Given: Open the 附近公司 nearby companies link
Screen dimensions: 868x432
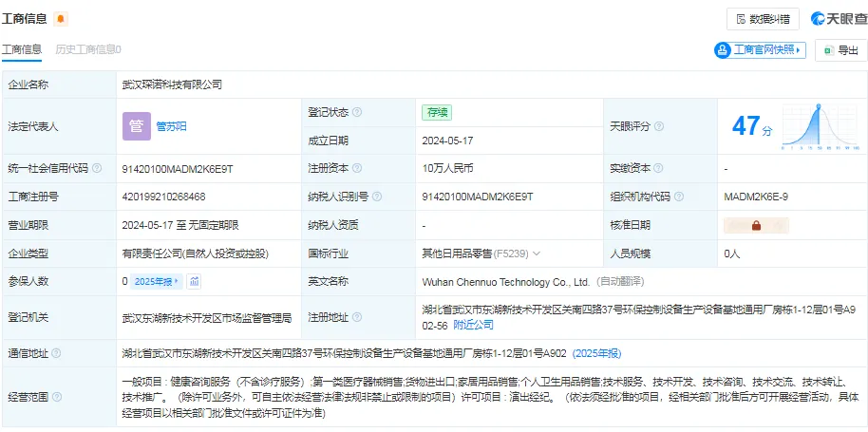Looking at the screenshot, I should pos(473,326).
